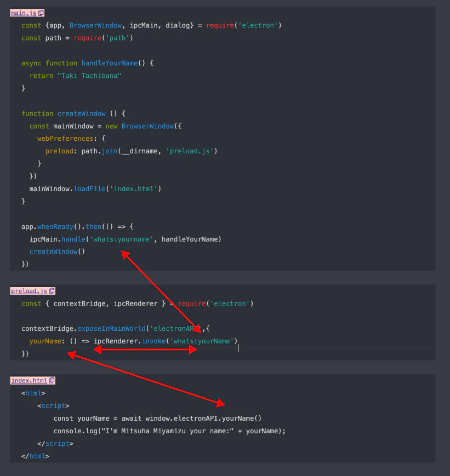The image size is (450, 476).
Task: Click the 'whats:yourName' string in invoke
Action: click(x=202, y=341)
